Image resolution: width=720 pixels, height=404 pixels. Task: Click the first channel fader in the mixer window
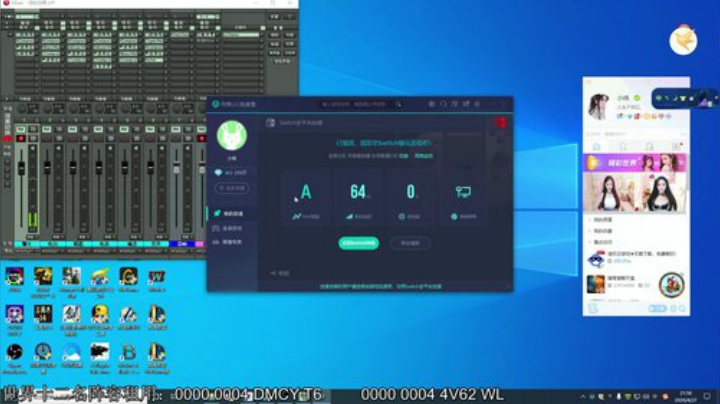21,168
